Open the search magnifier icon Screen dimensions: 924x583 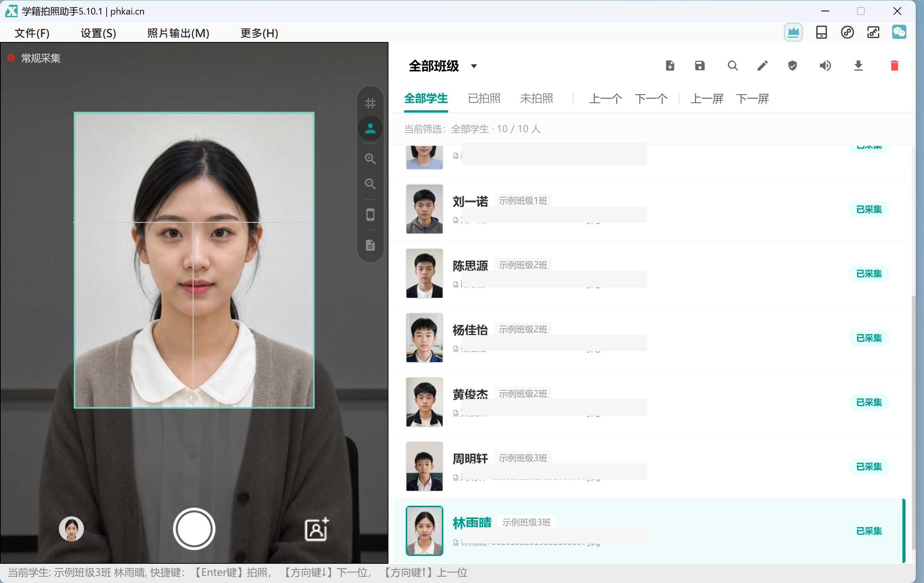coord(732,66)
